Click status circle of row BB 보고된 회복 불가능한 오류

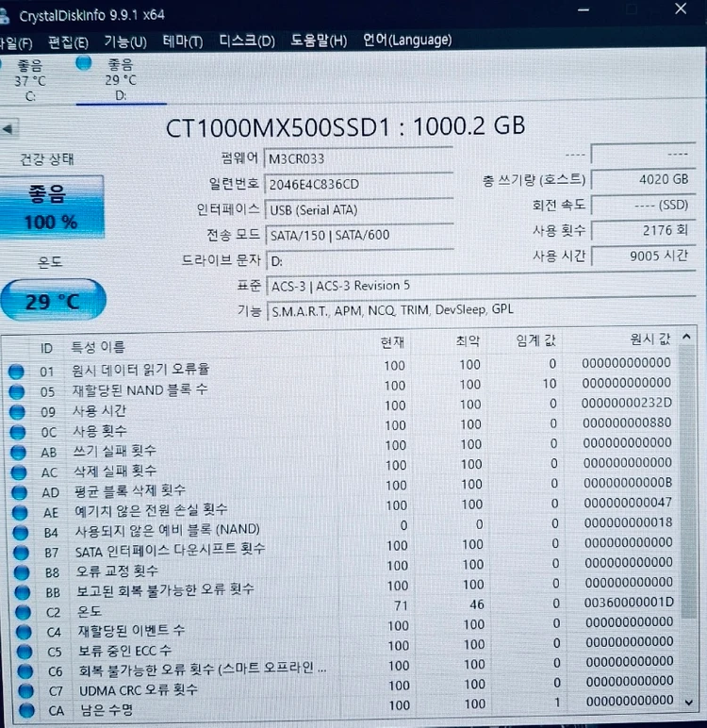tap(23, 592)
